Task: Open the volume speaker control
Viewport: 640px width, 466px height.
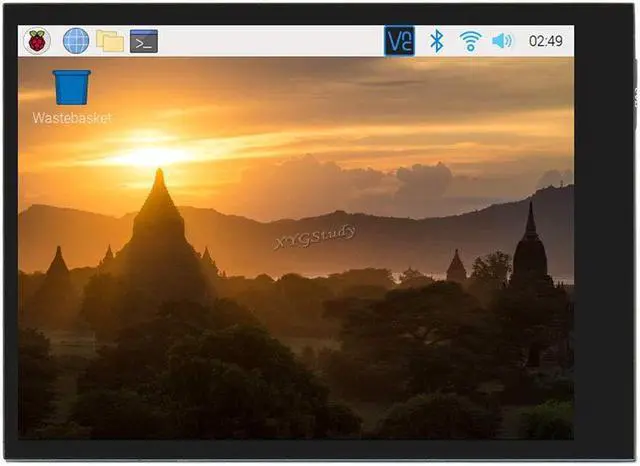Action: tap(502, 41)
